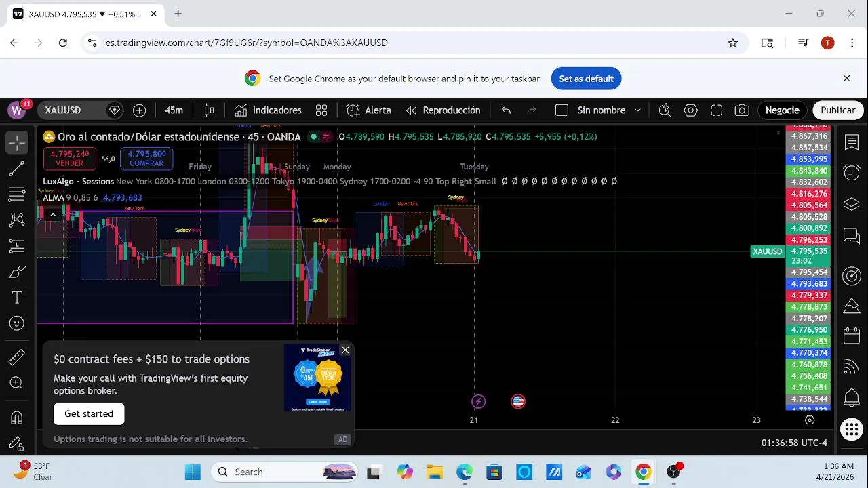Open the target ideas panel
868x488 pixels.
pyautogui.click(x=852, y=275)
